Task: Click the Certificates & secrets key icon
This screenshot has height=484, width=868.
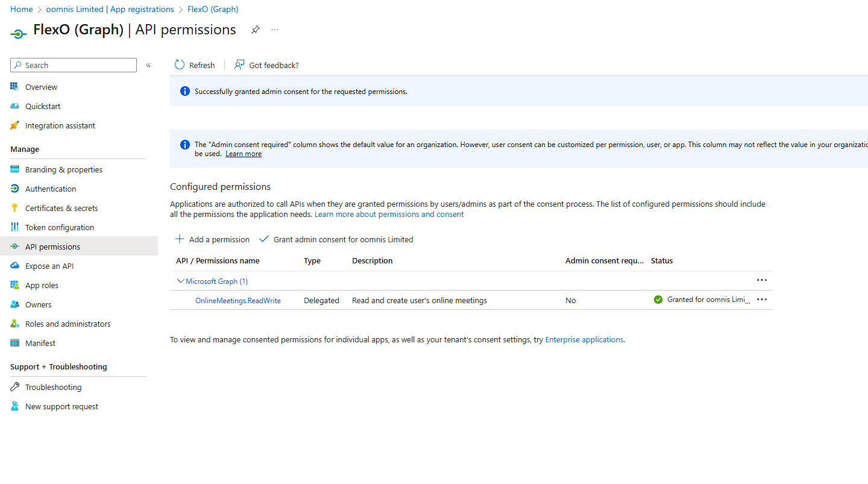Action: tap(15, 208)
